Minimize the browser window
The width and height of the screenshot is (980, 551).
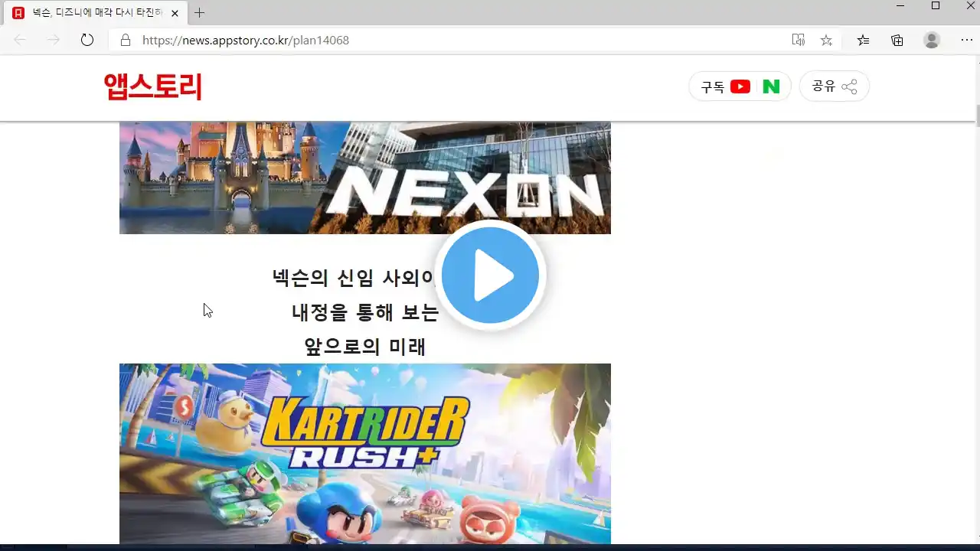click(900, 6)
